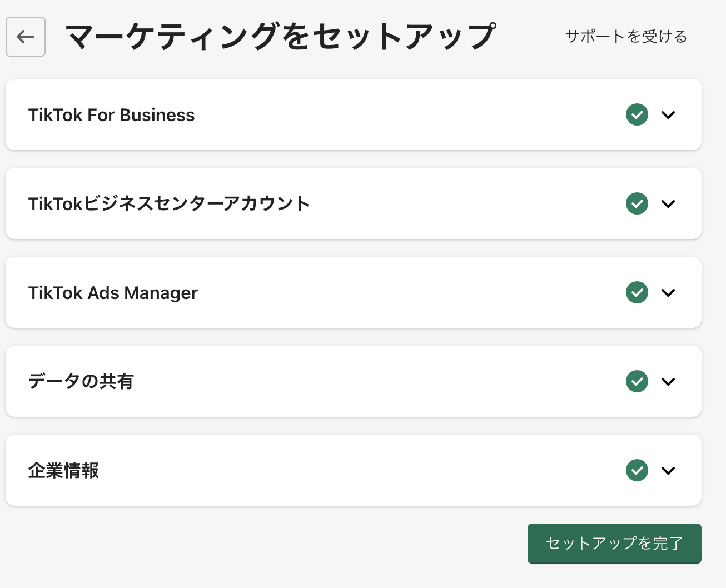Image resolution: width=726 pixels, height=588 pixels.
Task: Expand the TikTok Ads Manager chevron
Action: tap(668, 293)
